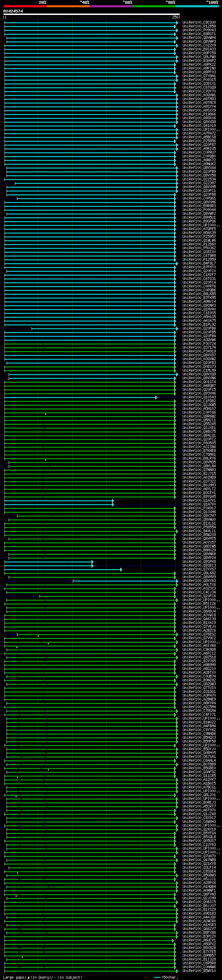Select hit label UniRef100_P12859
The height and width of the screenshot is (980, 222).
point(199,259)
